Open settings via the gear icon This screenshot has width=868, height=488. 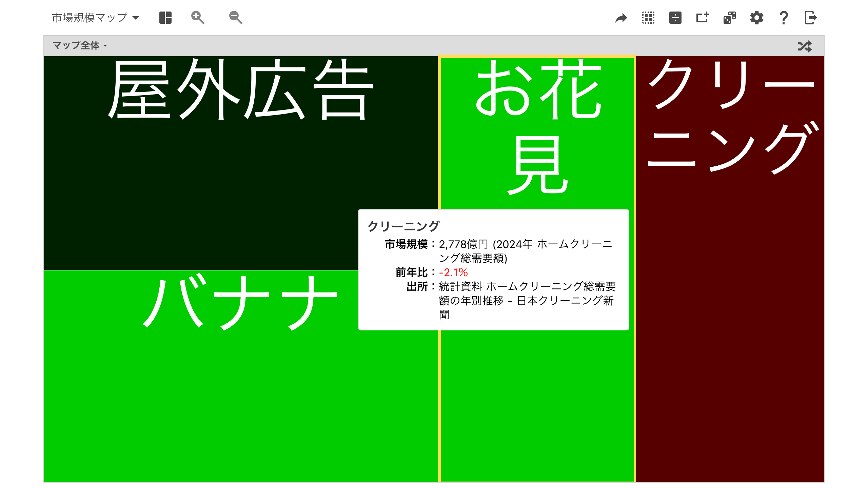point(757,18)
